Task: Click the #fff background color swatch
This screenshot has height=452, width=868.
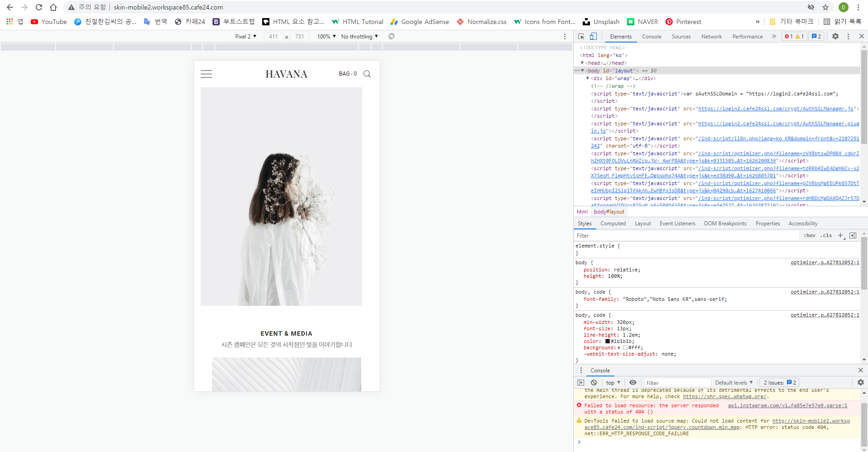Action: click(625, 348)
